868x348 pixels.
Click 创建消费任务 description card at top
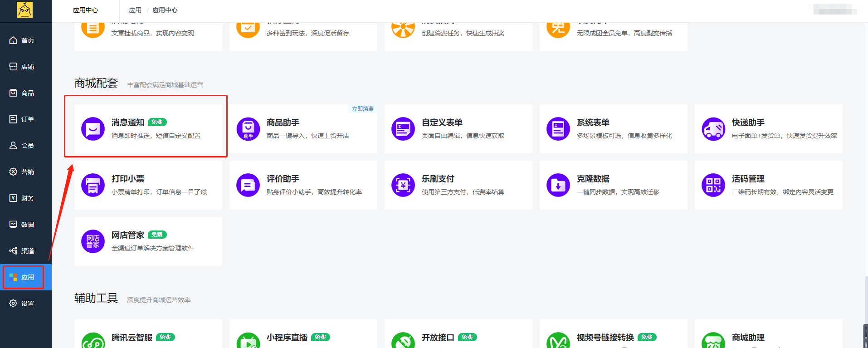pyautogui.click(x=458, y=36)
